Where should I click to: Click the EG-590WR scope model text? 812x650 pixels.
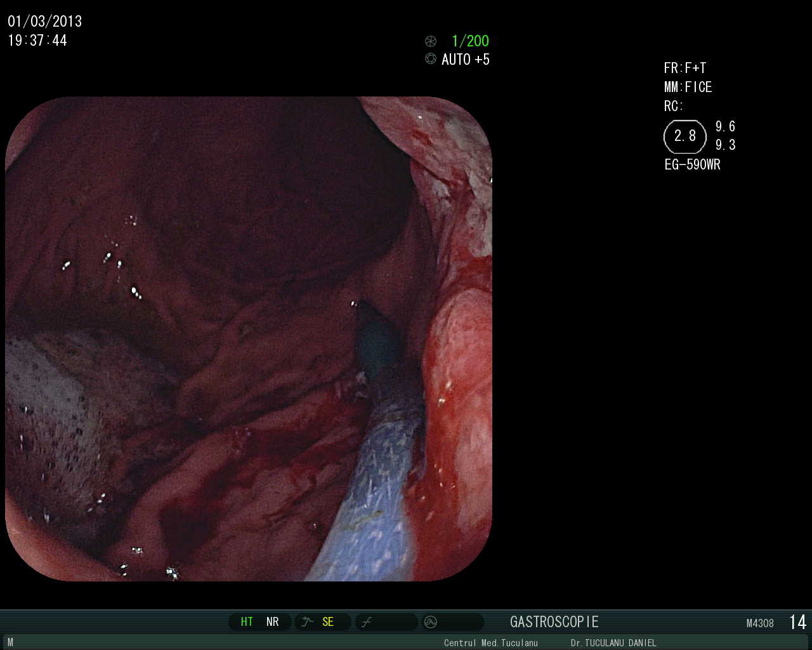[693, 164]
